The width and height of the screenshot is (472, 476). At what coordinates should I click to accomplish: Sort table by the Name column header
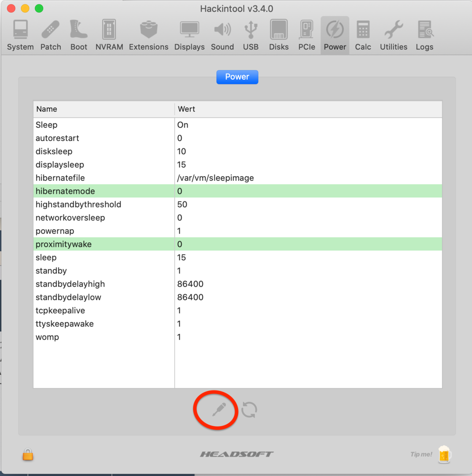[x=104, y=109]
